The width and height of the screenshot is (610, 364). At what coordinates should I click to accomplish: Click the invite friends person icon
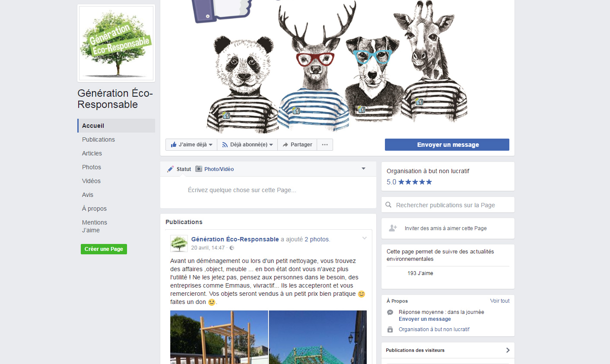tap(393, 228)
